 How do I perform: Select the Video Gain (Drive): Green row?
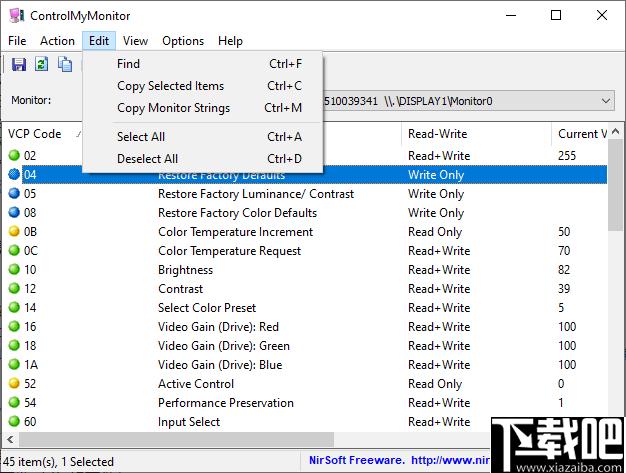307,346
